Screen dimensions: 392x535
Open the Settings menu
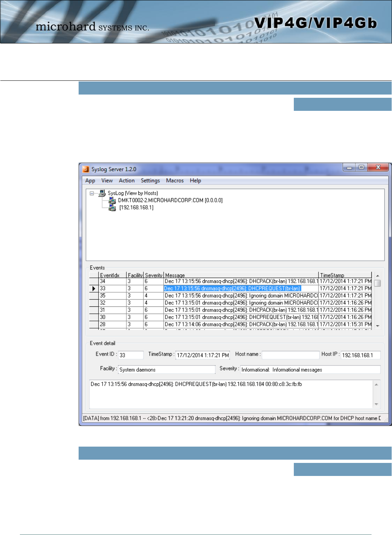click(150, 180)
